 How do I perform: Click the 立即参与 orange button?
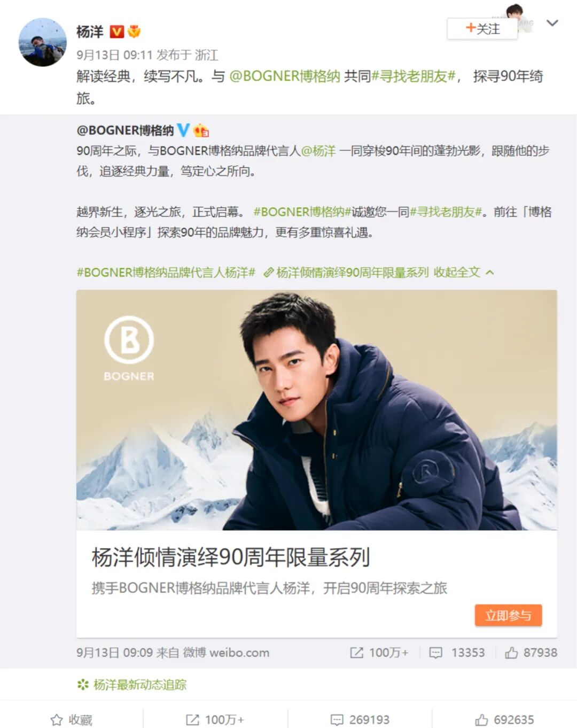[x=508, y=615]
